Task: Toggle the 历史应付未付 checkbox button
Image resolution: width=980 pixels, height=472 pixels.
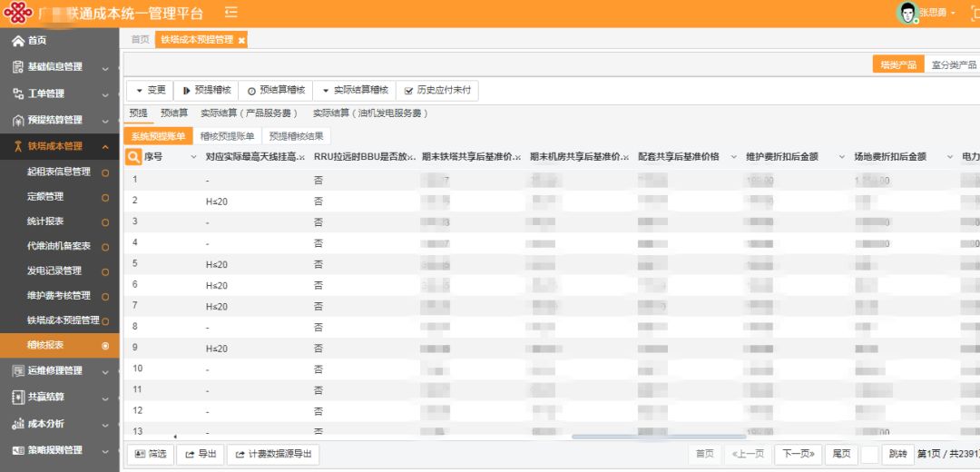Action: (439, 91)
